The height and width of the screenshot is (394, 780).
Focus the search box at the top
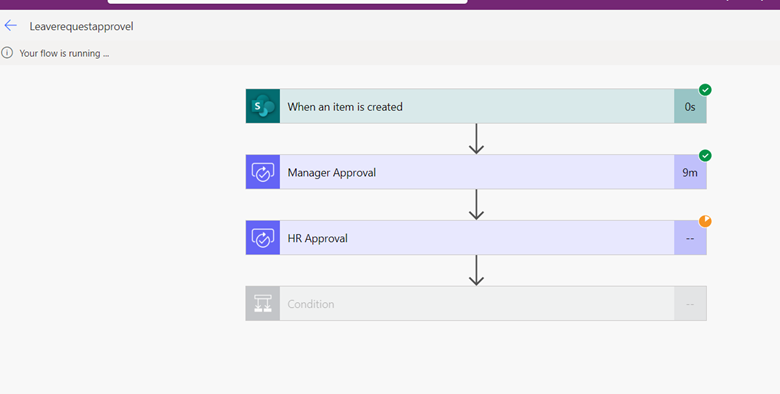[288, 1]
